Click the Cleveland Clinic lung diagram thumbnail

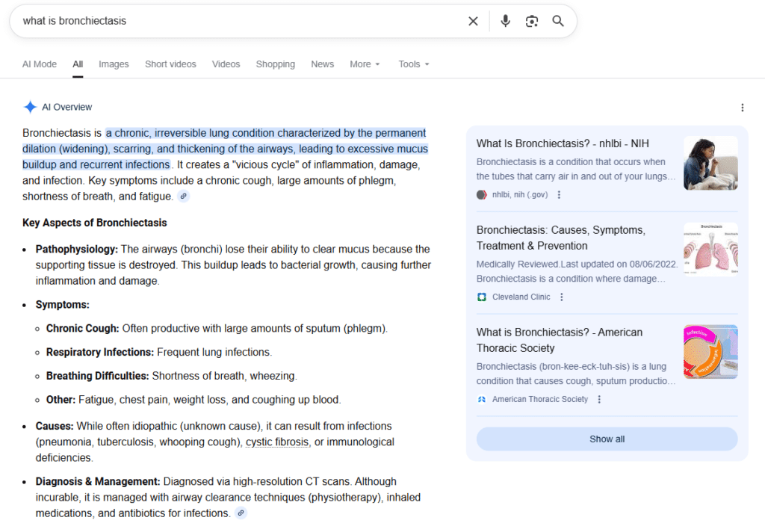click(710, 250)
